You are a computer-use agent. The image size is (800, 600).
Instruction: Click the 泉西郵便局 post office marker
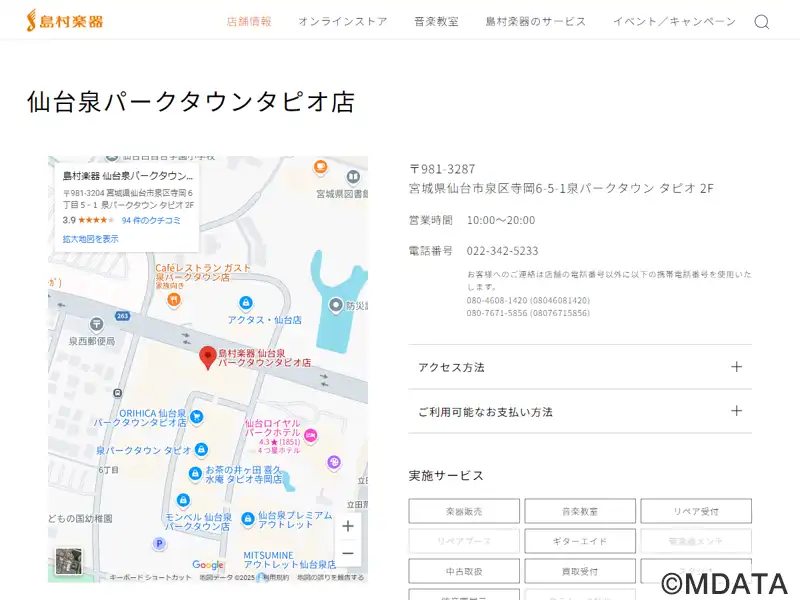(x=96, y=323)
